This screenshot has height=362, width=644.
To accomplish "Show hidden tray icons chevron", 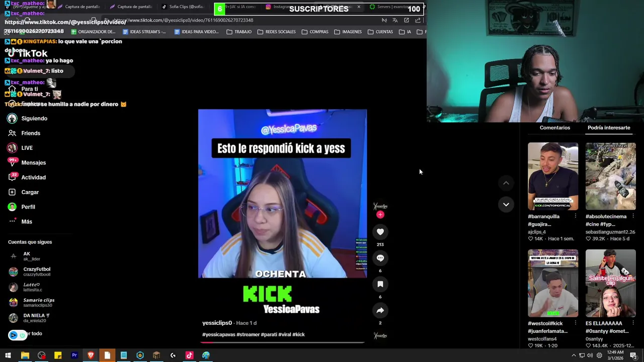I will [x=574, y=355].
